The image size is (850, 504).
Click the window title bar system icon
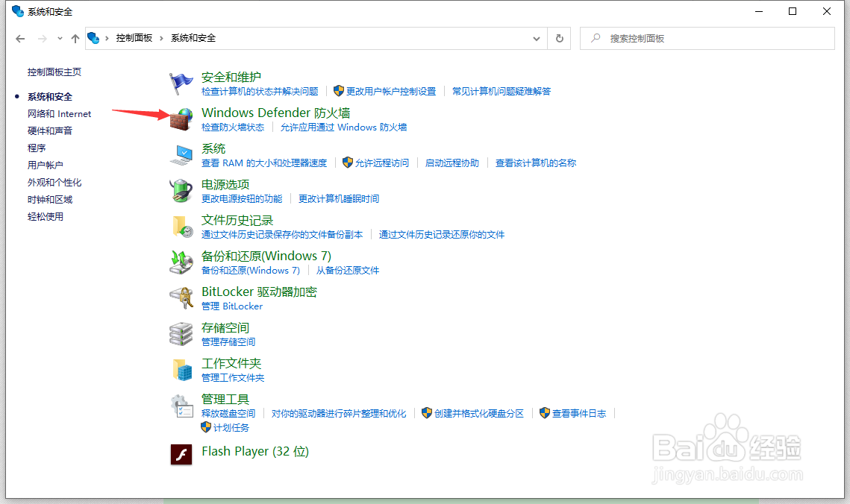coord(18,11)
